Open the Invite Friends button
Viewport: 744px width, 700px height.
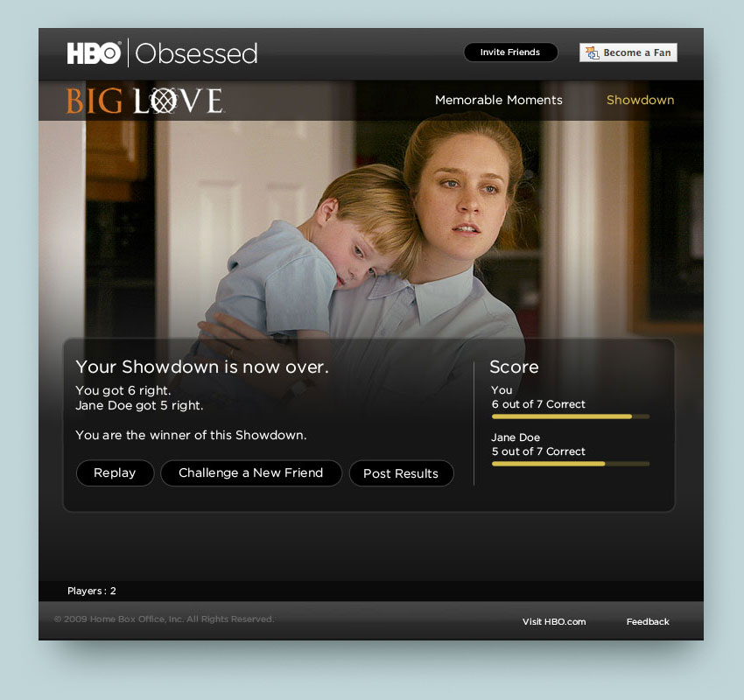pyautogui.click(x=510, y=52)
